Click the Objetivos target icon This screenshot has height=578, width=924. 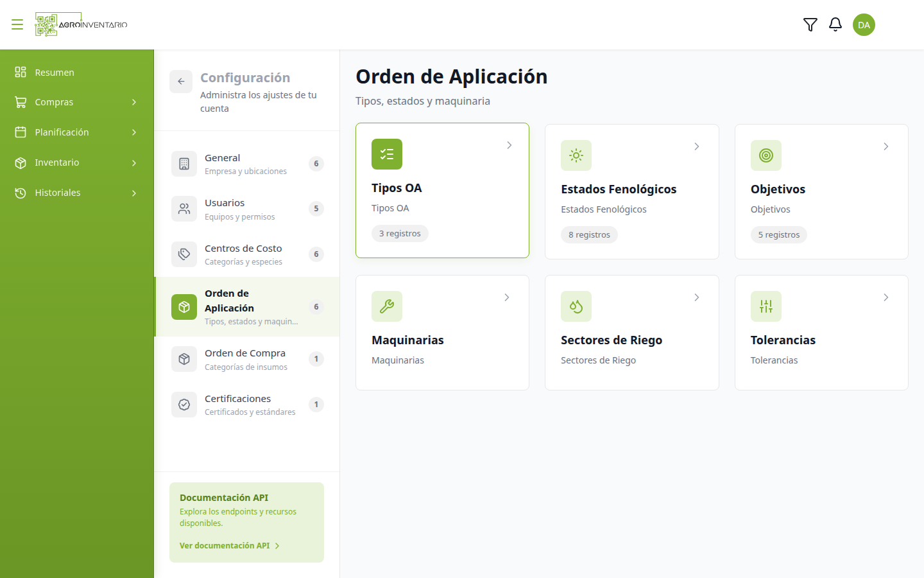click(x=766, y=155)
